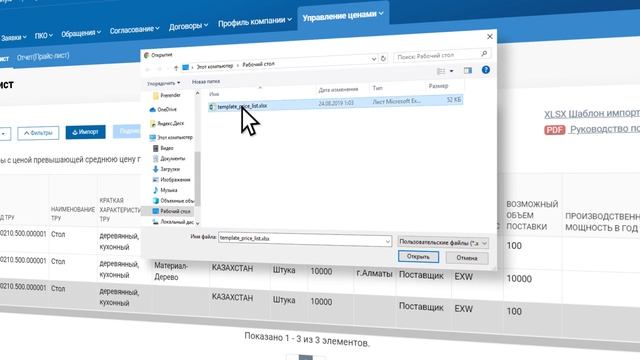Select Локальный диск in the sidebar
This screenshot has height=360, width=640.
173,222
